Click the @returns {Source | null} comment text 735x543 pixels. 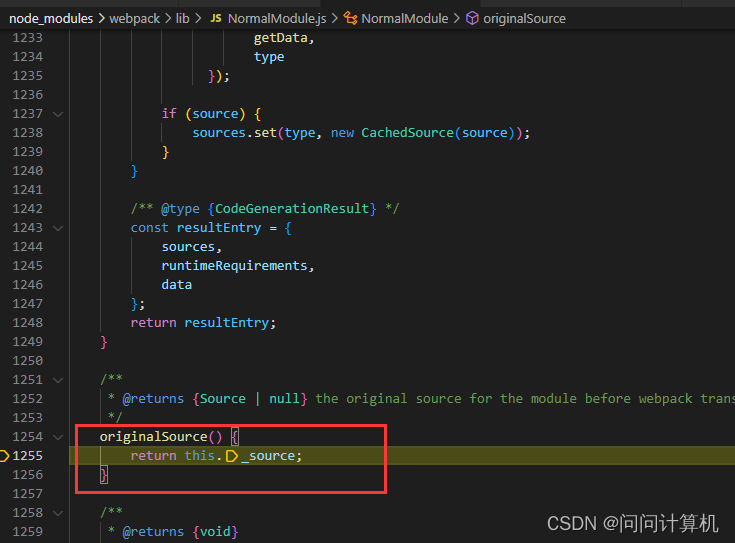(x=215, y=399)
